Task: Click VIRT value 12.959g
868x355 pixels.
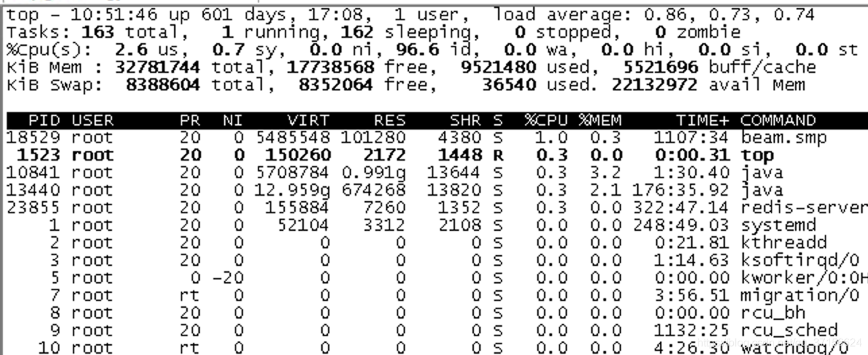Action: point(293,190)
